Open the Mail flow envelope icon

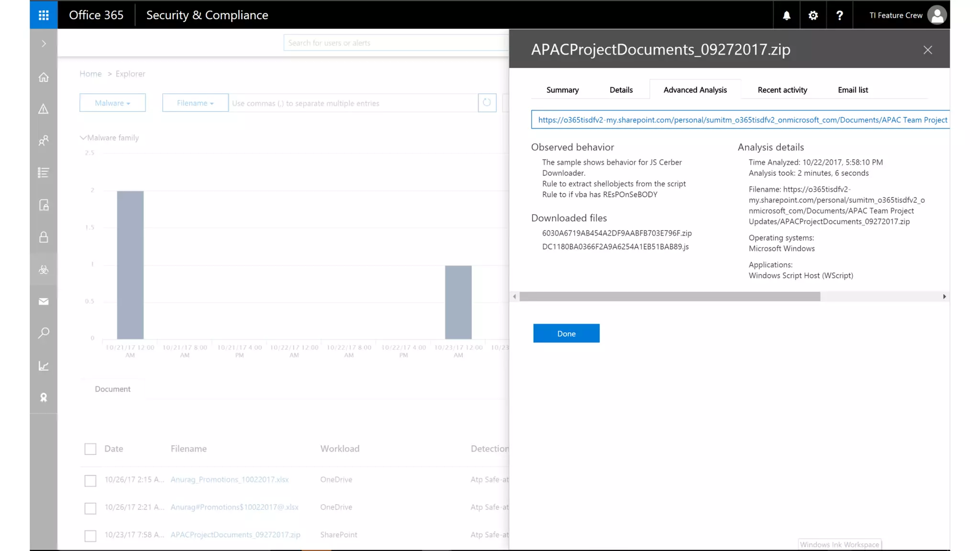tap(44, 301)
